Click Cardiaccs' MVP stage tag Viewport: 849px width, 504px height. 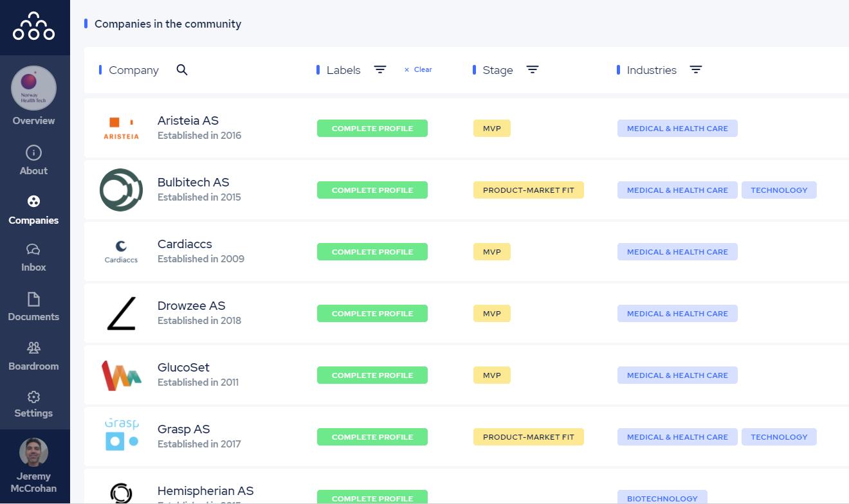pos(492,252)
